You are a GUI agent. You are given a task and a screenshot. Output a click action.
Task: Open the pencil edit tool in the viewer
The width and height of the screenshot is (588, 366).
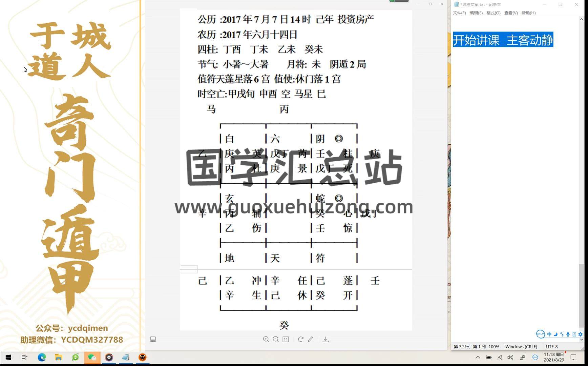coord(310,339)
